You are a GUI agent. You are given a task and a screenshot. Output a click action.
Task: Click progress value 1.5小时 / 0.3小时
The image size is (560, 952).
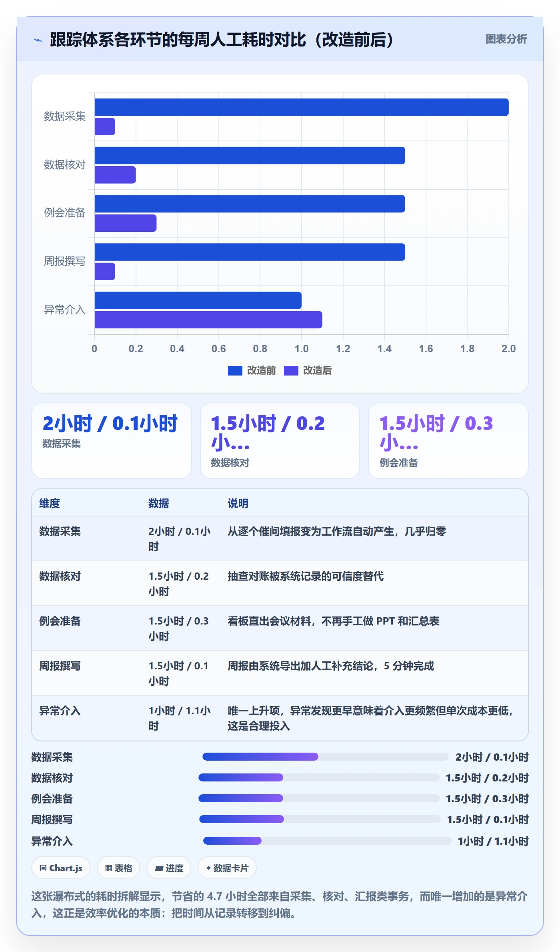[x=487, y=799]
